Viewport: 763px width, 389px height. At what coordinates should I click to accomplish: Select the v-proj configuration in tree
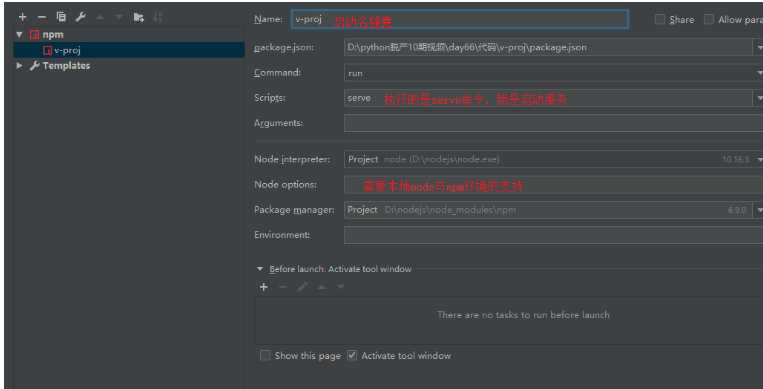click(x=128, y=50)
